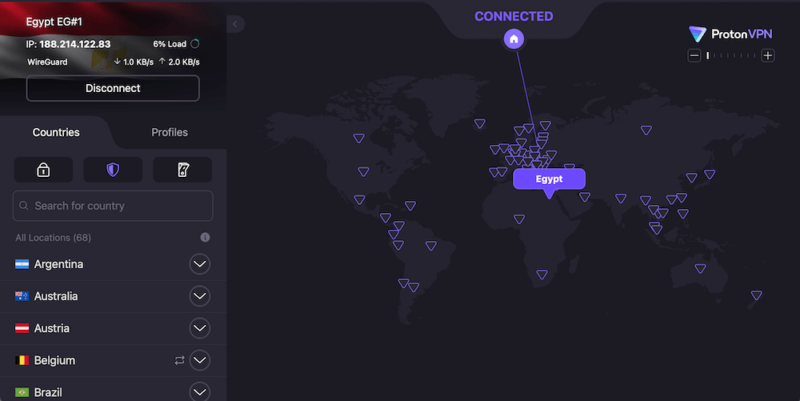800x401 pixels.
Task: Select the Japan map marker
Action: click(x=710, y=174)
